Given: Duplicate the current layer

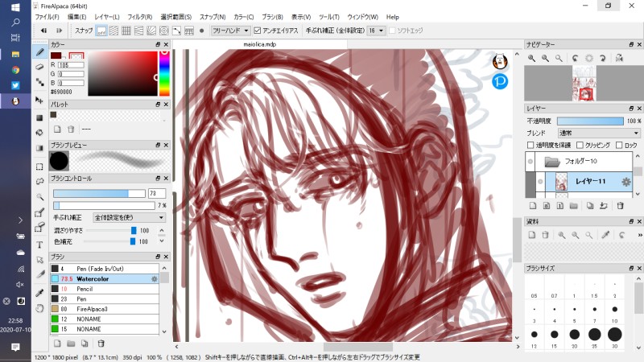Looking at the screenshot, I should [590, 206].
